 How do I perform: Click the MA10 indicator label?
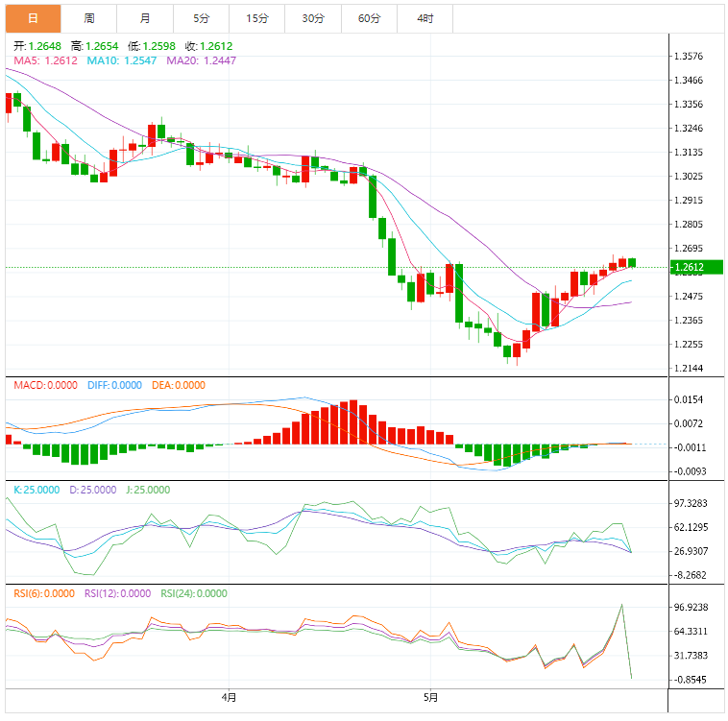click(x=122, y=60)
